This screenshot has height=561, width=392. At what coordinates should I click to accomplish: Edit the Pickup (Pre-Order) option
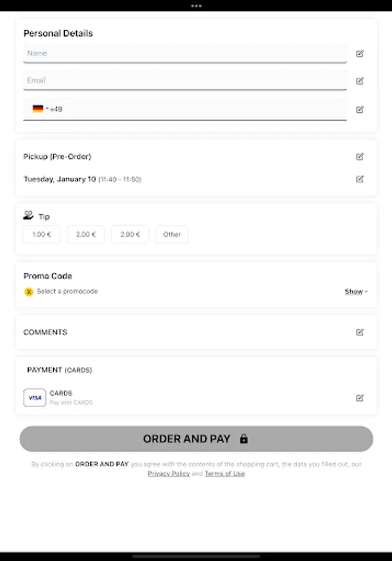[x=360, y=156]
